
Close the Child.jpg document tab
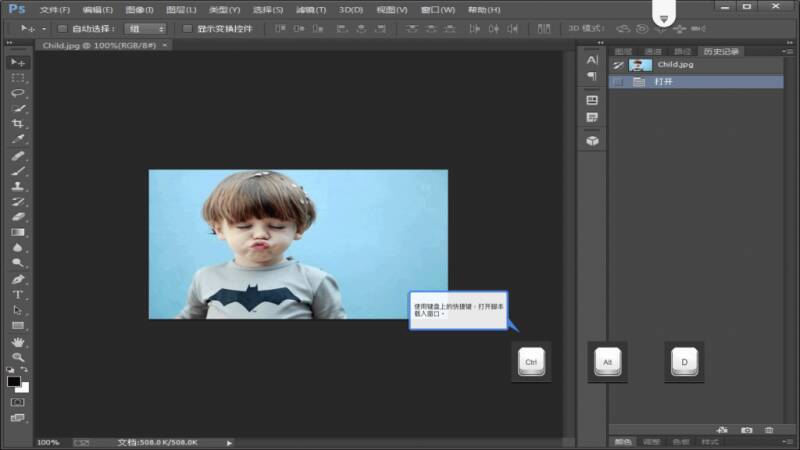[x=165, y=45]
